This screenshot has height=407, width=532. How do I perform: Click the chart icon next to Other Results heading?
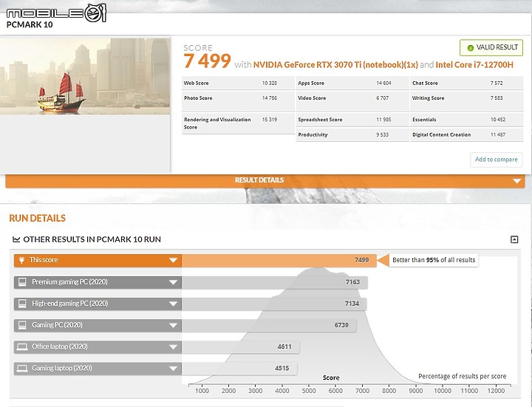pyautogui.click(x=16, y=239)
